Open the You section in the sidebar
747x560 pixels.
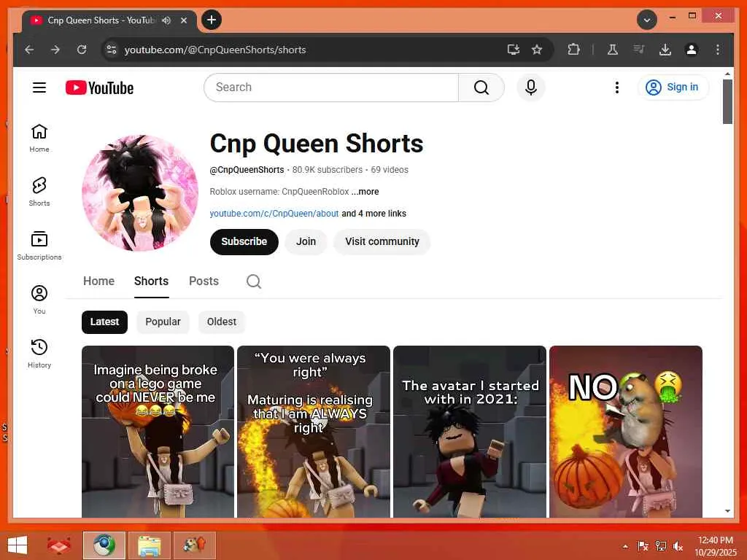(39, 300)
